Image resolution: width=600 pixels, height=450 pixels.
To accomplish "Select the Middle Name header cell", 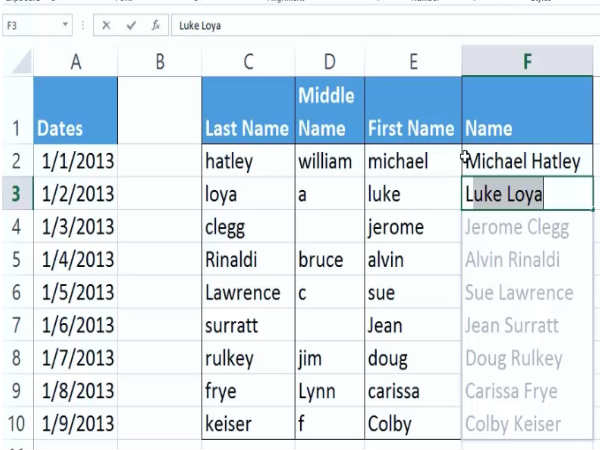I will (x=330, y=110).
